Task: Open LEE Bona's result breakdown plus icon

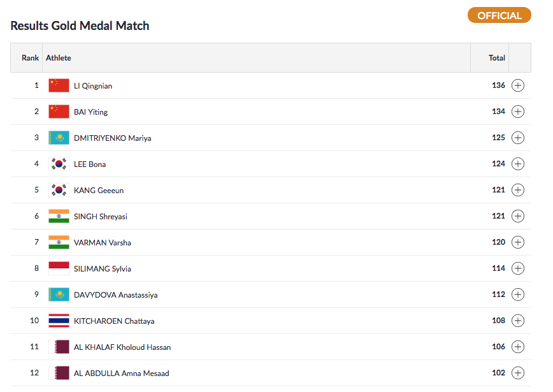Action: coord(518,164)
